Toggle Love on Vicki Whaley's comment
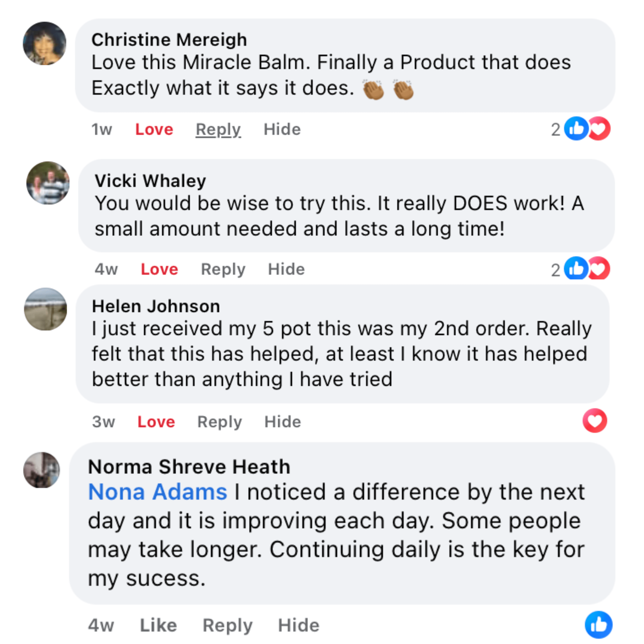 click(x=159, y=269)
